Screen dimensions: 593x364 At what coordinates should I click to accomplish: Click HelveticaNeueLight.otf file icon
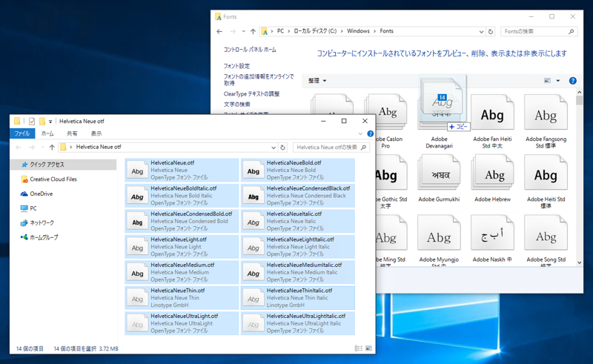pyautogui.click(x=137, y=248)
